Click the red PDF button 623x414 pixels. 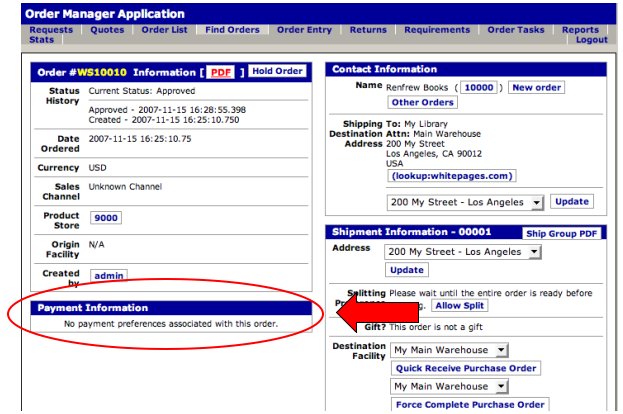click(220, 72)
